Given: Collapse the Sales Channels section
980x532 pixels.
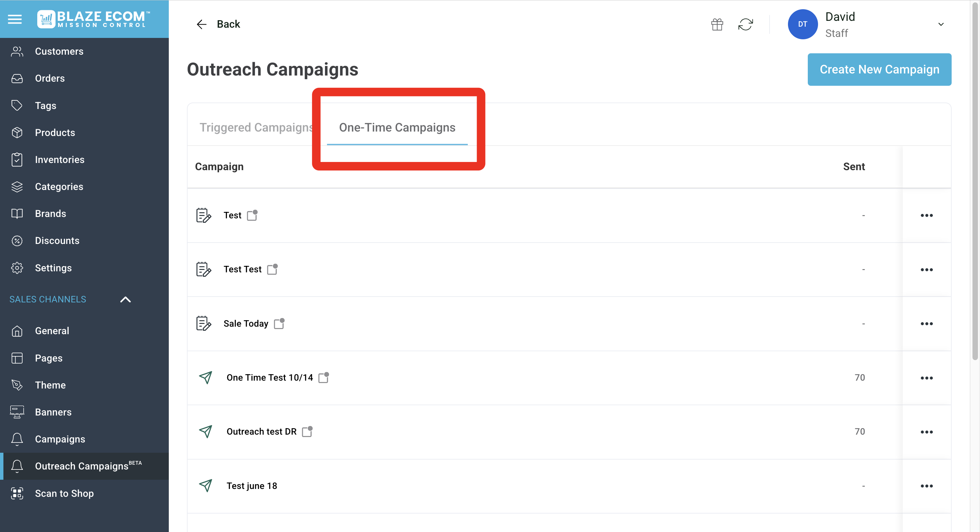Looking at the screenshot, I should [125, 300].
